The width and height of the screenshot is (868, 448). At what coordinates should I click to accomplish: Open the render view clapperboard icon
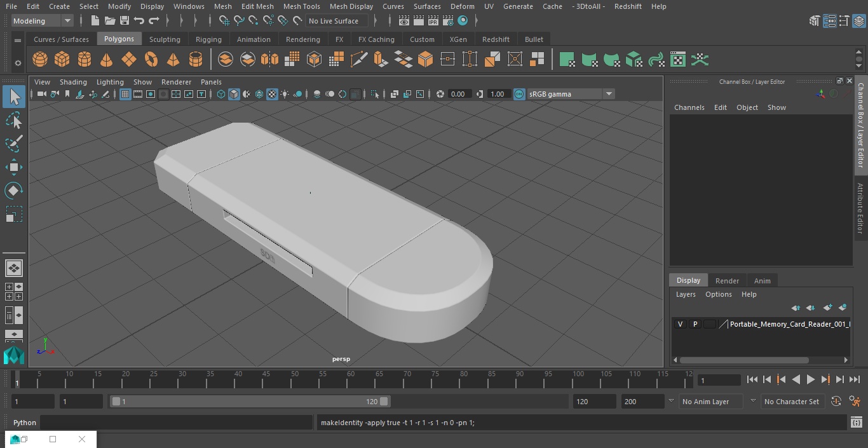tap(404, 21)
